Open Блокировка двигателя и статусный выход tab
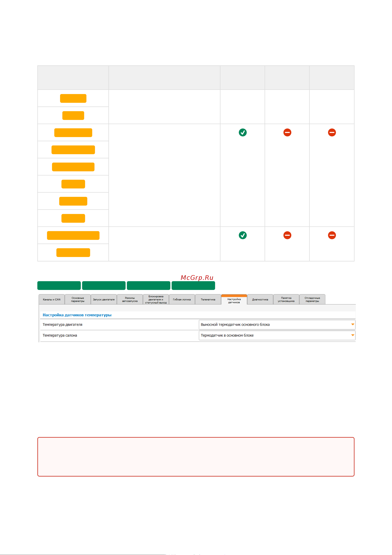Screen dimensions: 392x555 [156, 299]
